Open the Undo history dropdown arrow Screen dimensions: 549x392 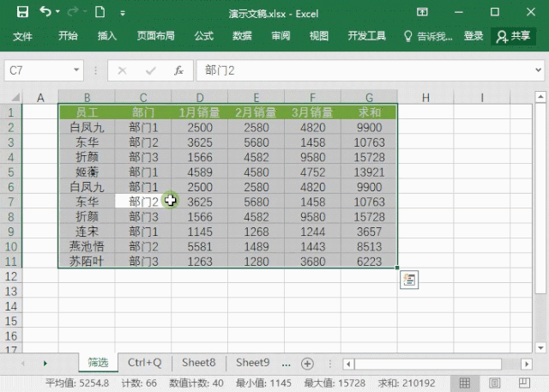tap(57, 12)
